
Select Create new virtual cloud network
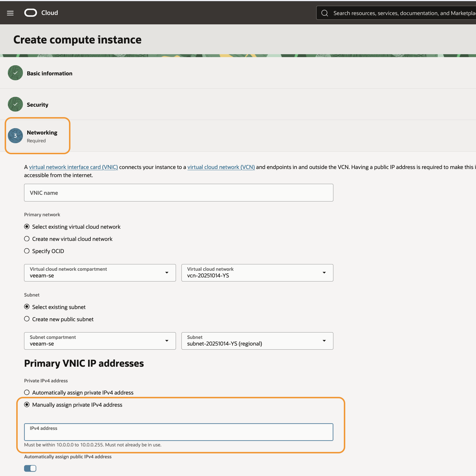coord(27,239)
